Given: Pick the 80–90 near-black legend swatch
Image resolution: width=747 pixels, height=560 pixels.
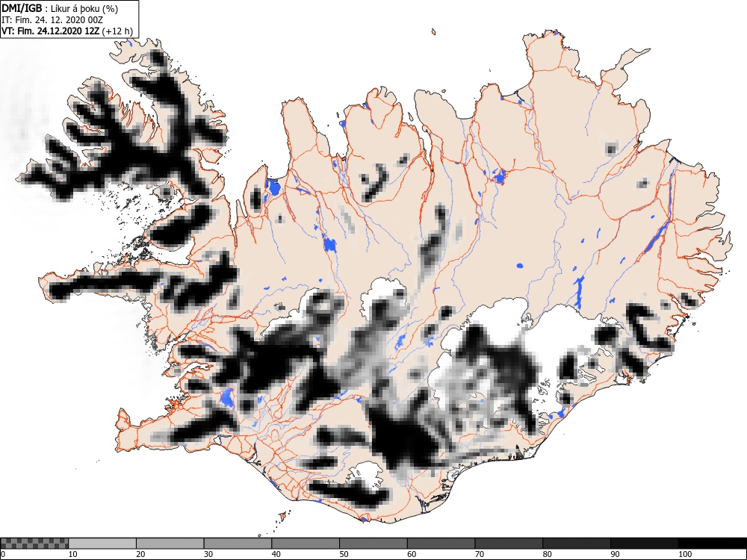Looking at the screenshot, I should 577,544.
